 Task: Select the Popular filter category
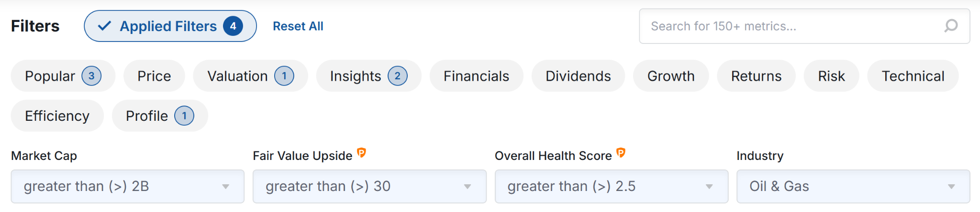[x=63, y=76]
